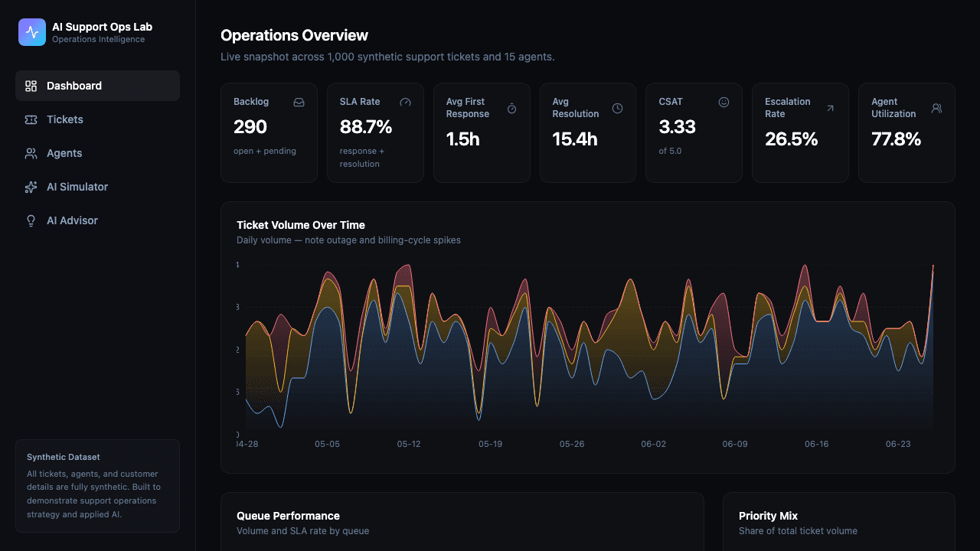The height and width of the screenshot is (551, 980).
Task: Click the CSAT score 3.33
Action: (x=677, y=126)
